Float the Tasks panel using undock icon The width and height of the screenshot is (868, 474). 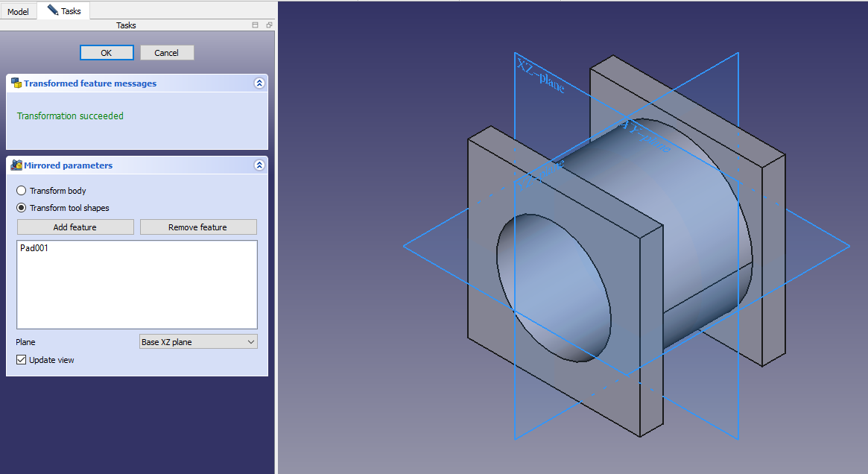pos(268,25)
